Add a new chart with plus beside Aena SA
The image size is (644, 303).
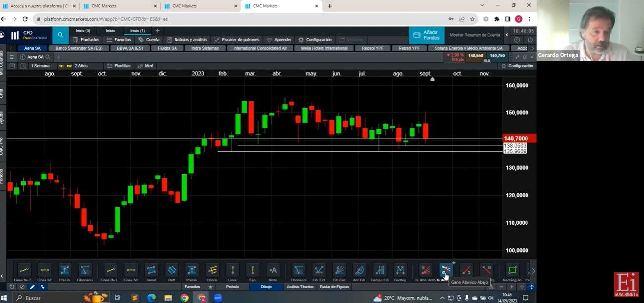pyautogui.click(x=58, y=57)
